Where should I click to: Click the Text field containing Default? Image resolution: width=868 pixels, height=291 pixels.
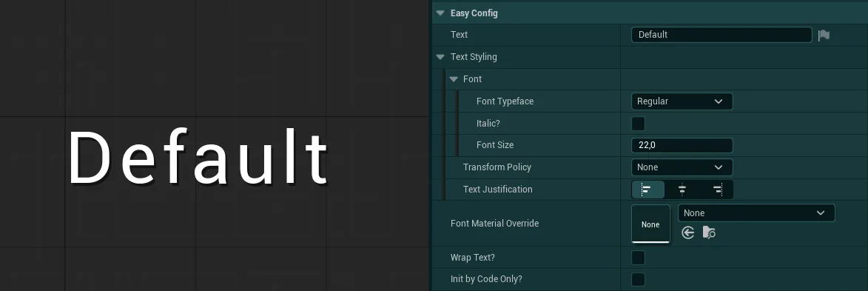pos(721,34)
